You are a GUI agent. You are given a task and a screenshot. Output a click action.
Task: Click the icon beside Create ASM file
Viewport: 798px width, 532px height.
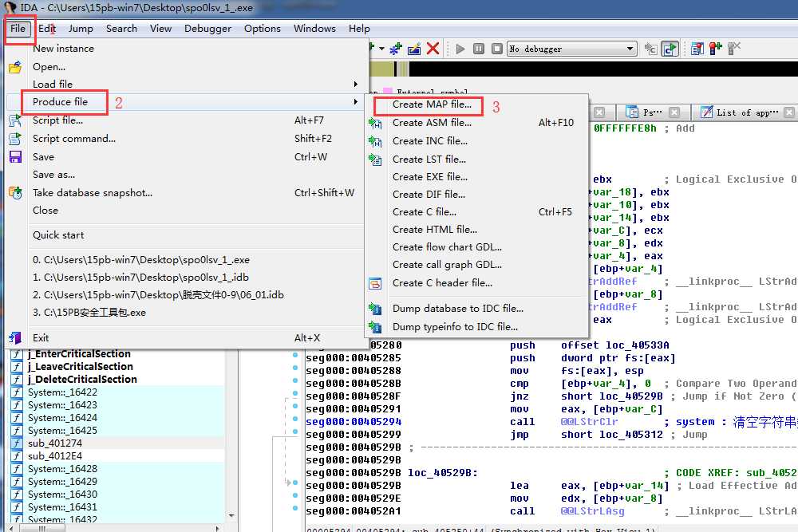(376, 123)
